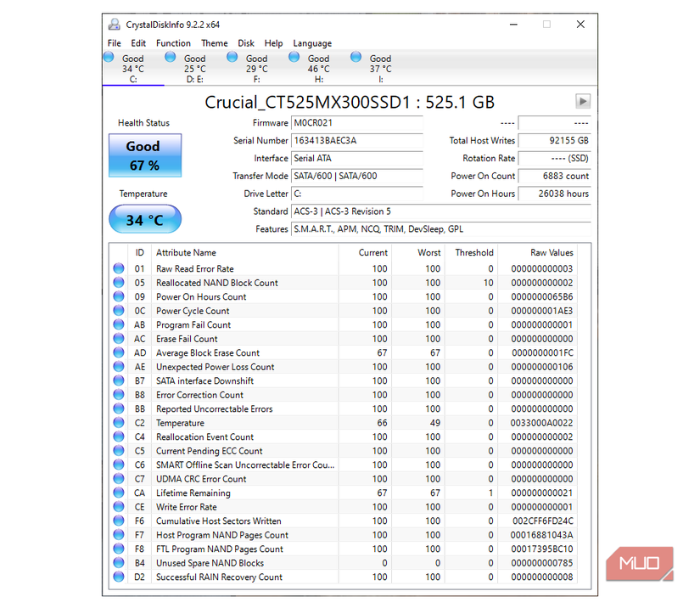Click the status icon for Program Fail Count
Image resolution: width=700 pixels, height=608 pixels.
click(x=119, y=324)
